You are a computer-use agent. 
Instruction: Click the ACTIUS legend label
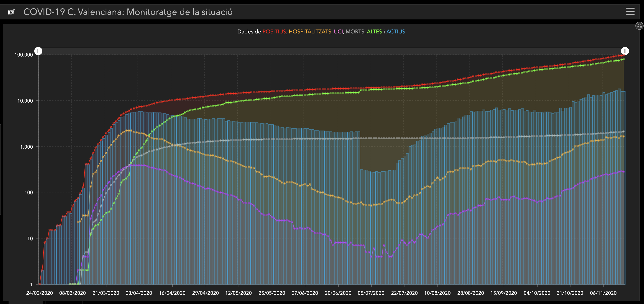(x=396, y=32)
